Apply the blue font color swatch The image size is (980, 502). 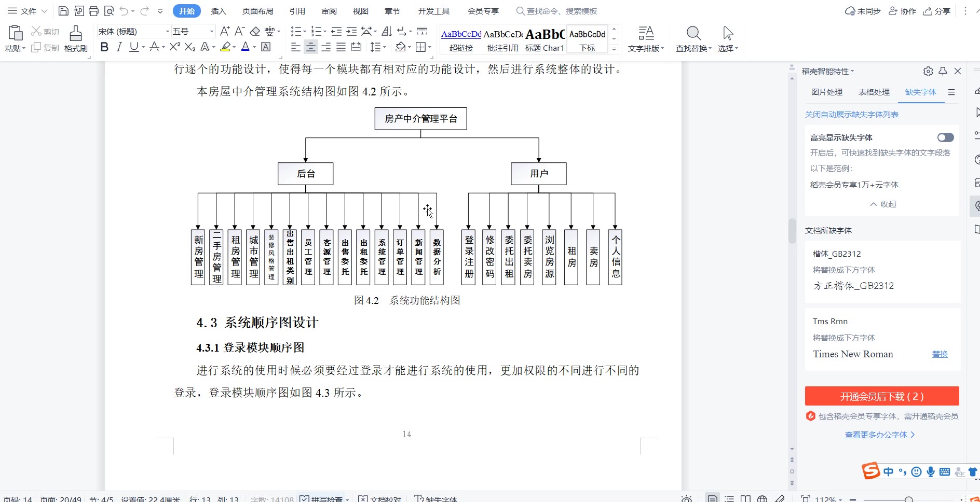click(246, 47)
